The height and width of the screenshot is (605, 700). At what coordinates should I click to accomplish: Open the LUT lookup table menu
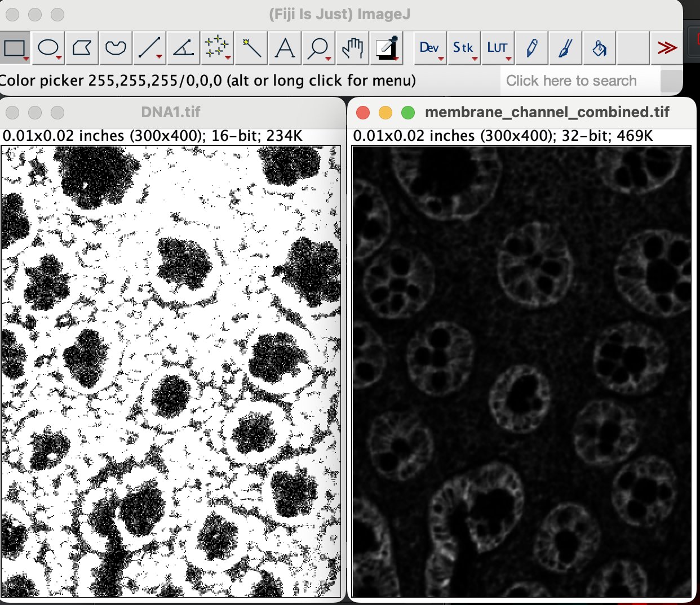498,48
